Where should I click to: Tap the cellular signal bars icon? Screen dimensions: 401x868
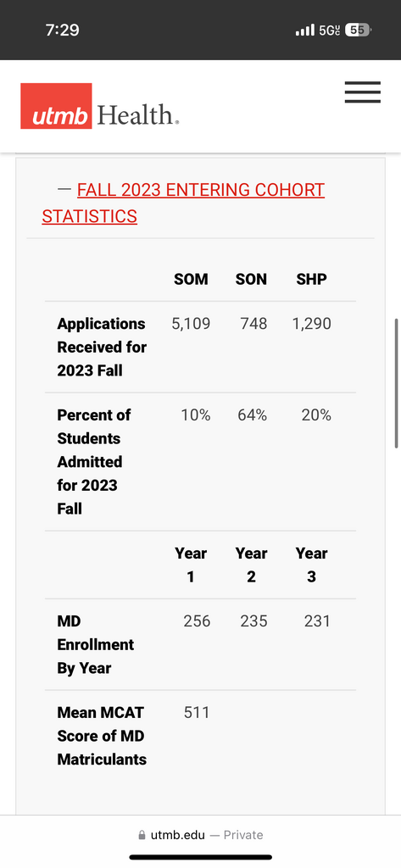pyautogui.click(x=305, y=30)
